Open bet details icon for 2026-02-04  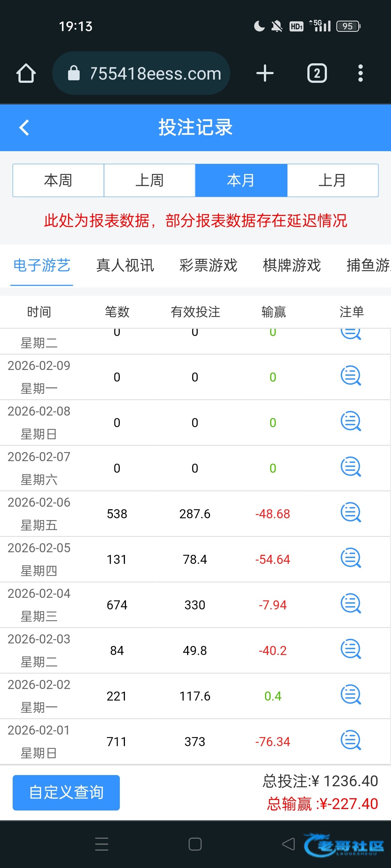click(x=350, y=604)
